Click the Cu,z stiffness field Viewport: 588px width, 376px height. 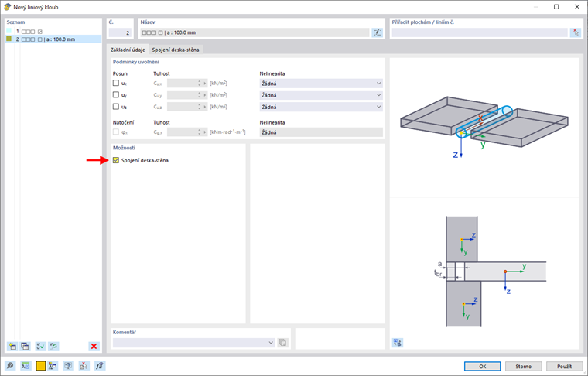click(x=187, y=107)
